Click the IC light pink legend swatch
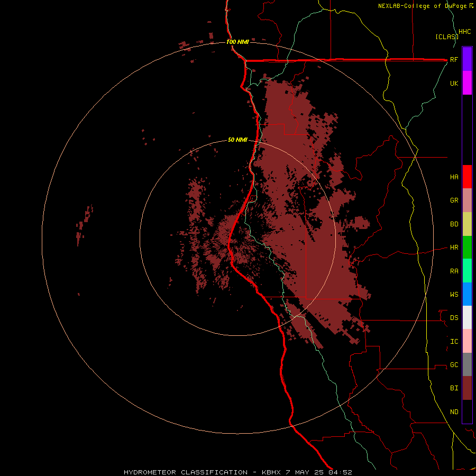The width and height of the screenshot is (476, 476). pyautogui.click(x=467, y=341)
